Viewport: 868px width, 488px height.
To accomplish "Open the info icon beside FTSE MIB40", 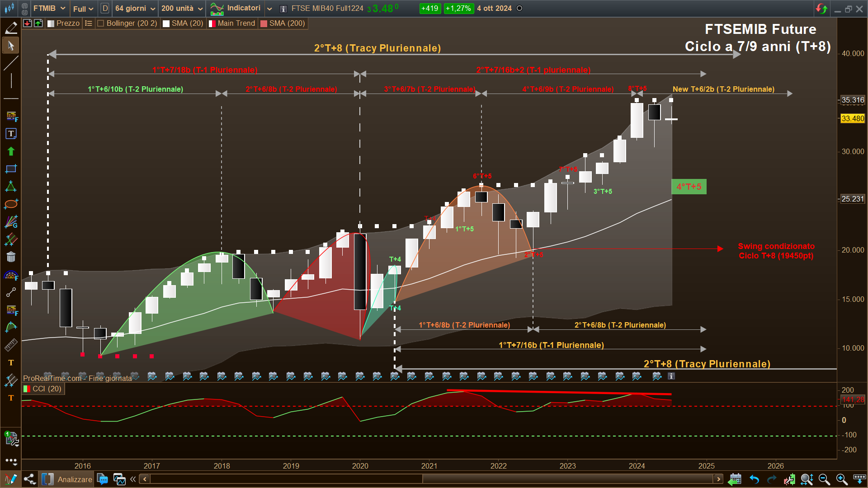I will click(283, 9).
